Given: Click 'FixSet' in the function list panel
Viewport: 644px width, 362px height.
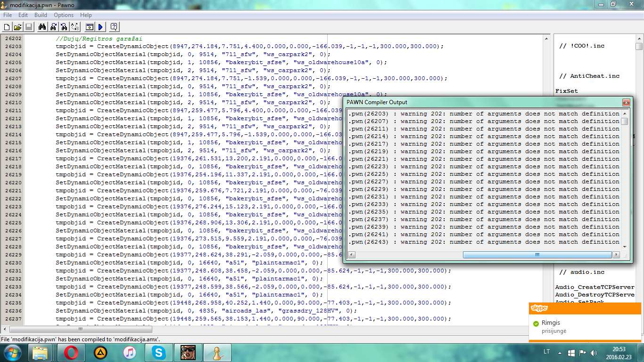Looking at the screenshot, I should pyautogui.click(x=566, y=91).
